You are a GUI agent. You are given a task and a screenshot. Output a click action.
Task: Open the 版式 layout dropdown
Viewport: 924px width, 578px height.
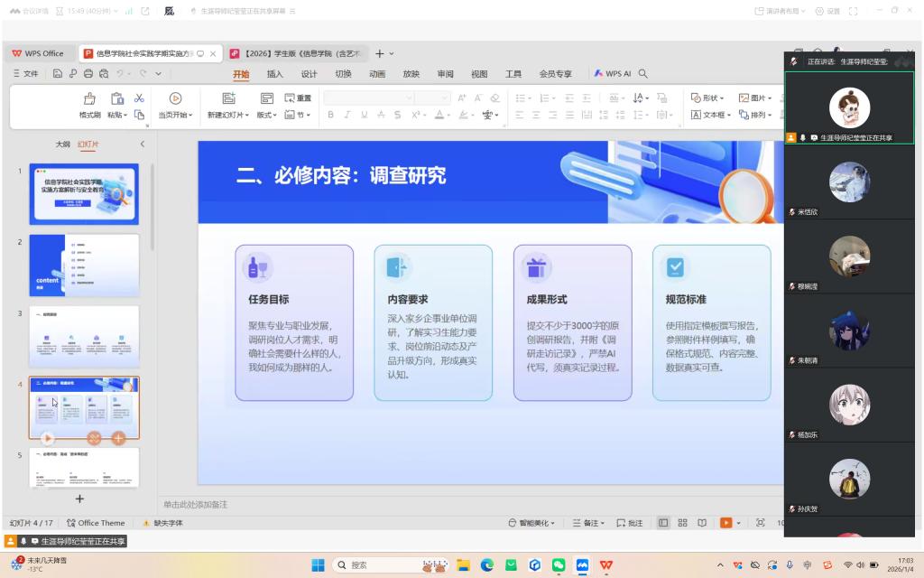(267, 115)
